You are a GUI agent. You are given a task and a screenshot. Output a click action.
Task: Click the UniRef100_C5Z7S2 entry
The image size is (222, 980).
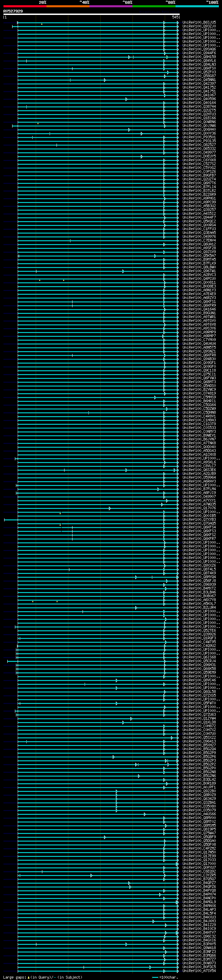click(199, 164)
